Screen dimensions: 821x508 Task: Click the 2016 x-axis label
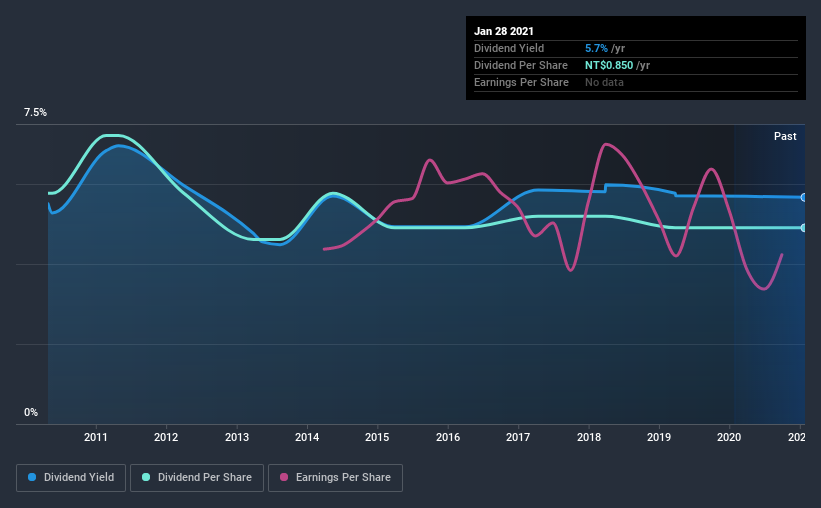pos(448,437)
